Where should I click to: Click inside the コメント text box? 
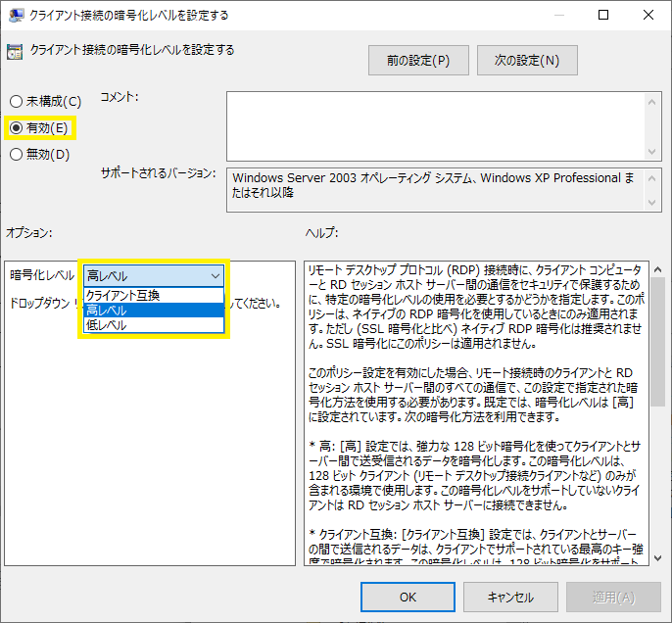(435, 126)
